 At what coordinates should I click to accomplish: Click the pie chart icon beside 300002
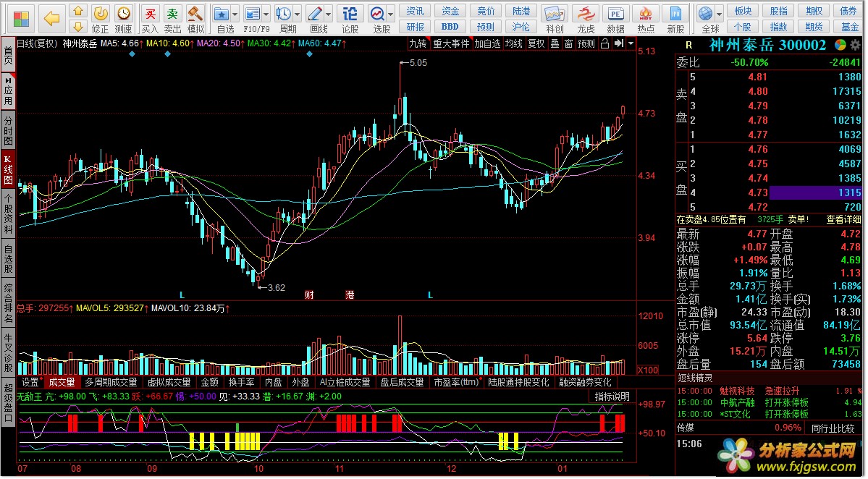[840, 46]
